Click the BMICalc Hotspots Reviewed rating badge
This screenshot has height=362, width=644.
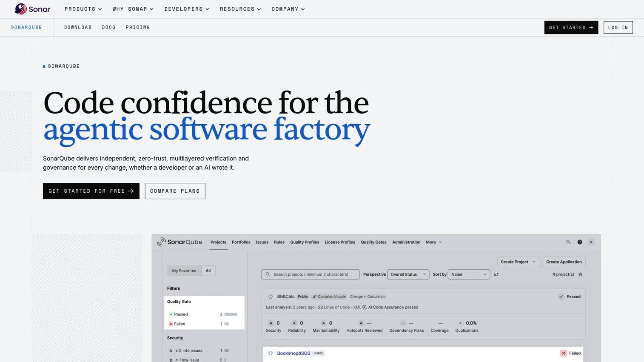click(361, 323)
